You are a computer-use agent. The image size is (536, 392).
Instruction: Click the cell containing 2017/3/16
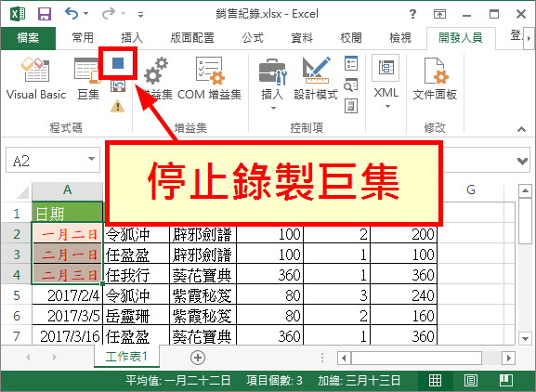[x=67, y=336]
